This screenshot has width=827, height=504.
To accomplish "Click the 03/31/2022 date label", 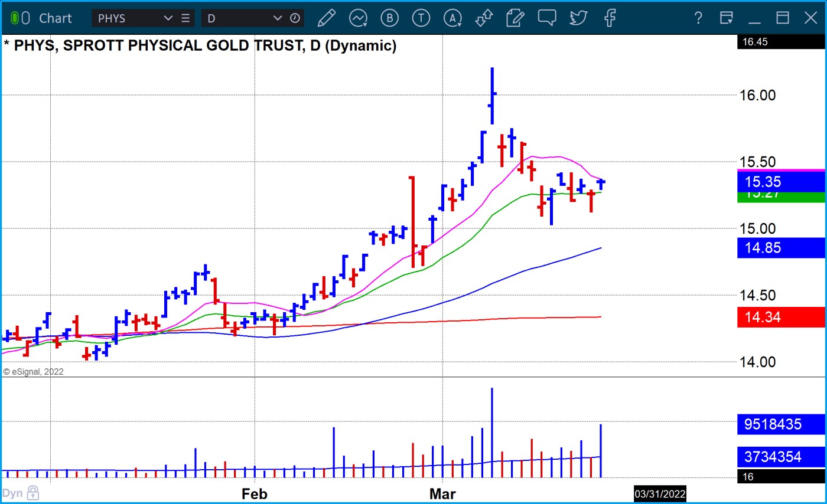I will point(660,493).
